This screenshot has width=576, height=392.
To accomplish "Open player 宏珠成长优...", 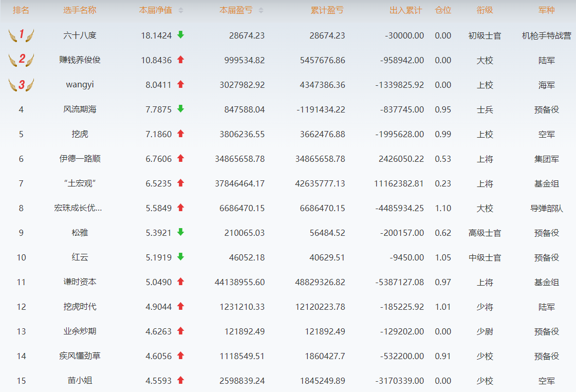I will (x=78, y=208).
